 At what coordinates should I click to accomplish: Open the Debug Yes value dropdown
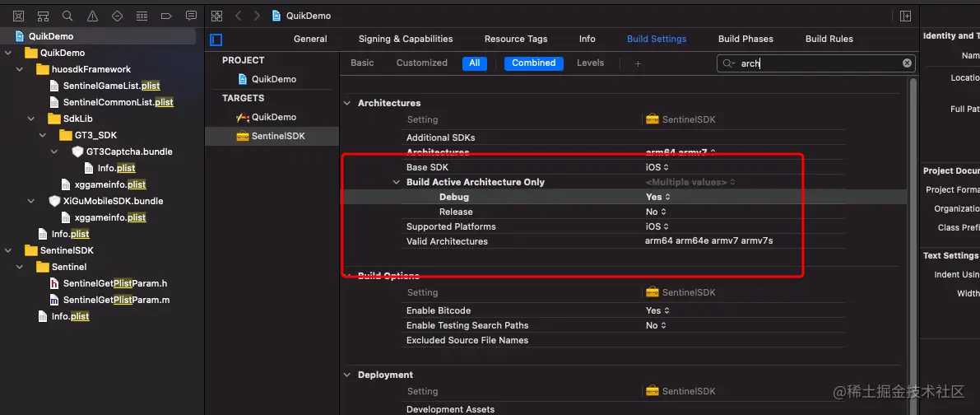[x=658, y=197]
